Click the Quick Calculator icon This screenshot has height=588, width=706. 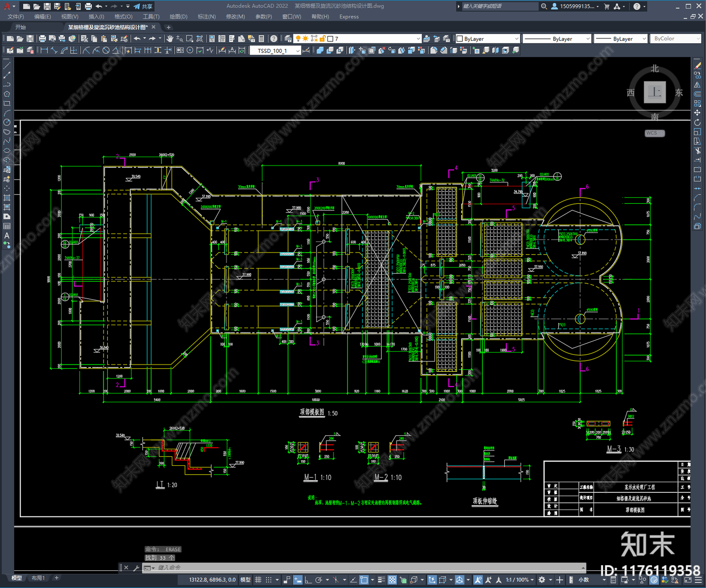tap(261, 39)
